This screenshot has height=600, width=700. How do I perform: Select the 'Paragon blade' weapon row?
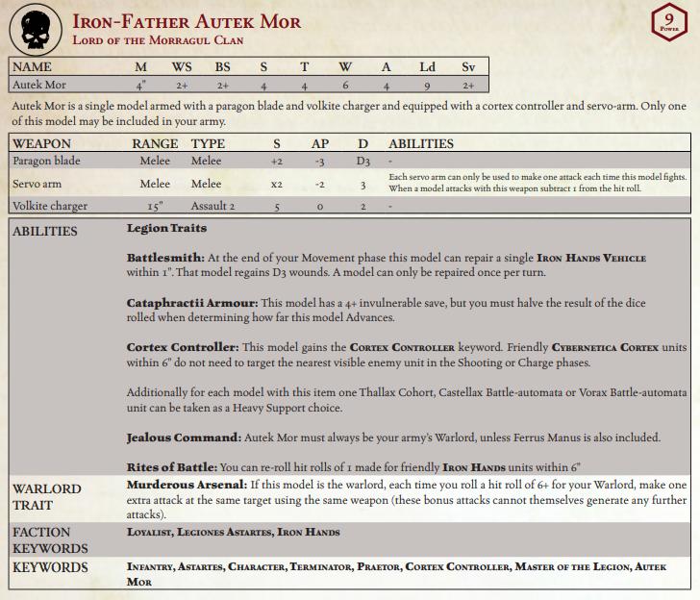(350, 161)
